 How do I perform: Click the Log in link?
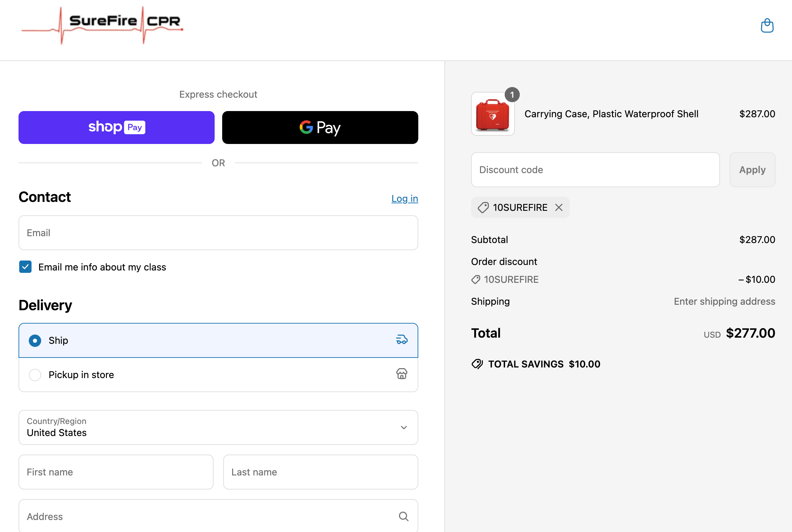point(405,198)
